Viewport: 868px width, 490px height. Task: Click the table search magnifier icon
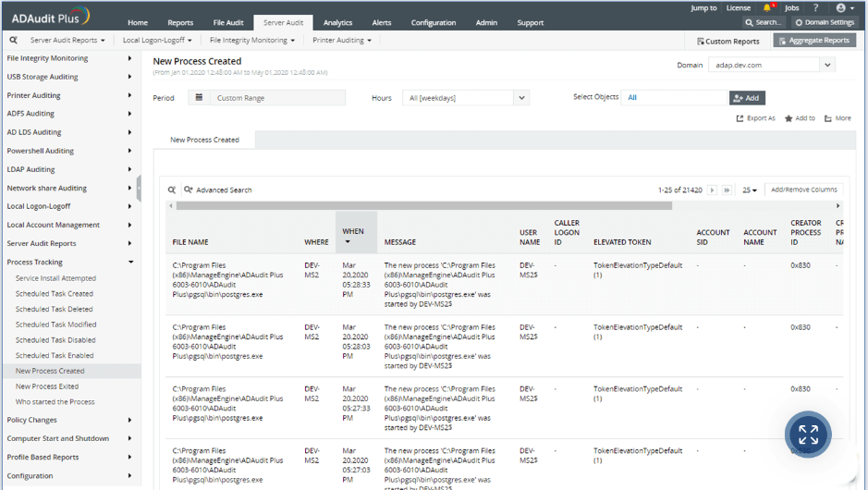[172, 190]
